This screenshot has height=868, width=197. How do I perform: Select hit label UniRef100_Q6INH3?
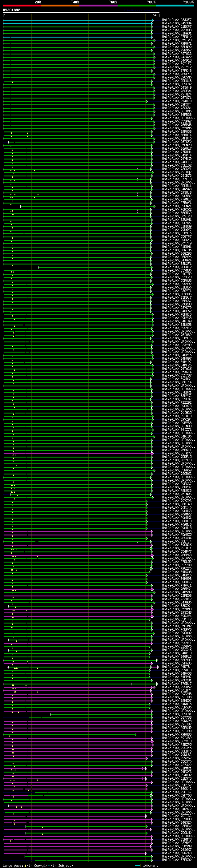[177, 426]
